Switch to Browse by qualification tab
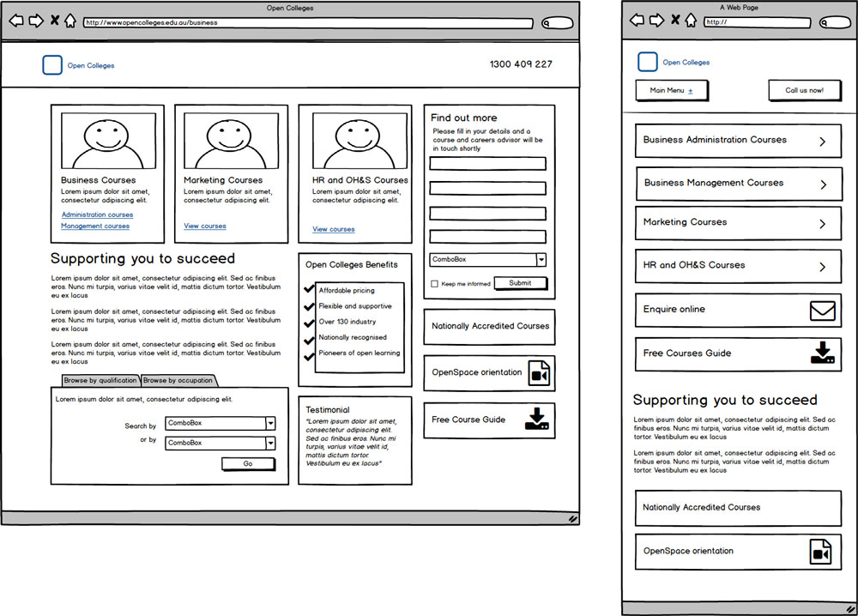Viewport: 858px width, 616px height. pyautogui.click(x=100, y=380)
